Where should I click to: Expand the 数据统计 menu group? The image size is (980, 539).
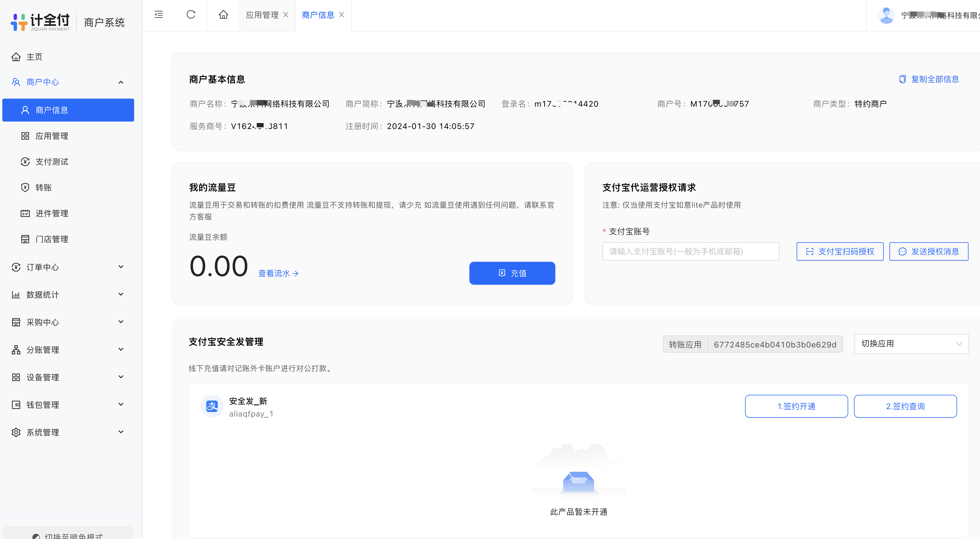(x=68, y=295)
